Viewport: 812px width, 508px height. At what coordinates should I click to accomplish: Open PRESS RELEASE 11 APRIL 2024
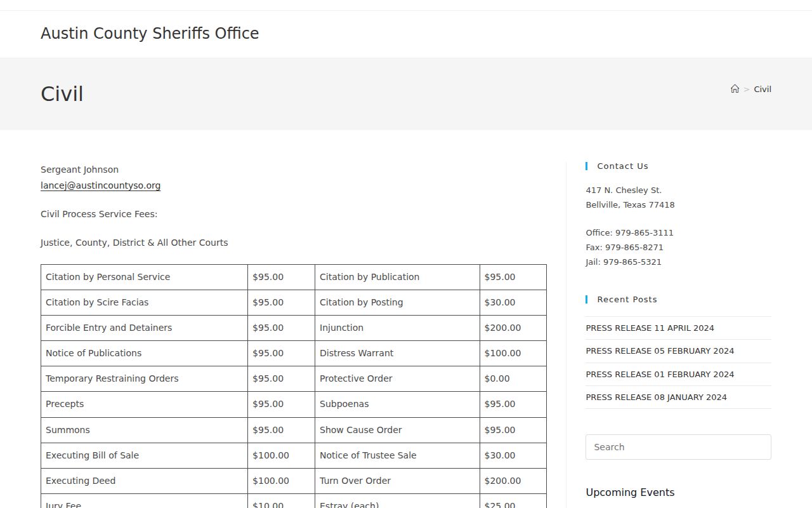[650, 328]
